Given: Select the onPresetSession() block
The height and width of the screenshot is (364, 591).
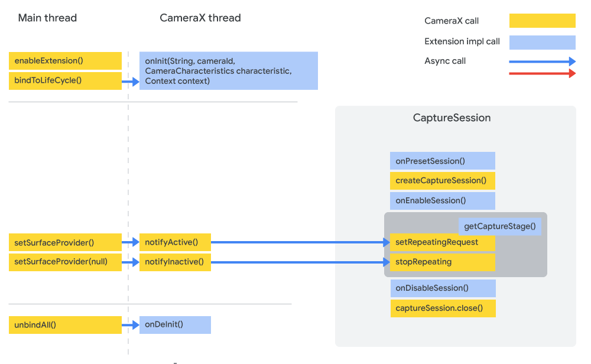Looking at the screenshot, I should [442, 161].
